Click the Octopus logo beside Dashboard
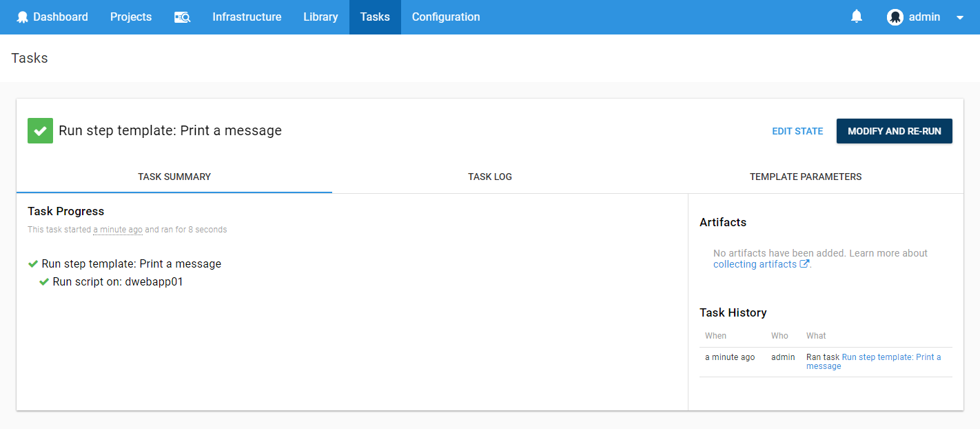Screen dimensions: 980x429 [x=22, y=17]
